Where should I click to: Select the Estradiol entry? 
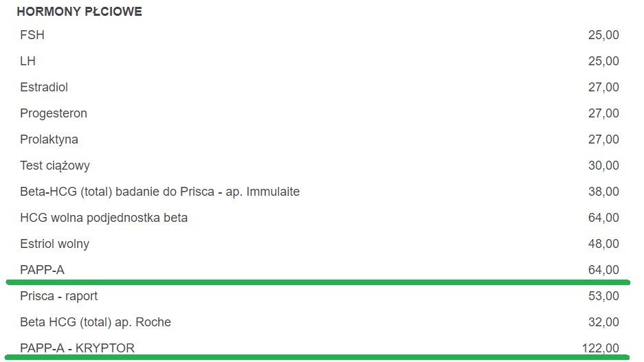44,87
